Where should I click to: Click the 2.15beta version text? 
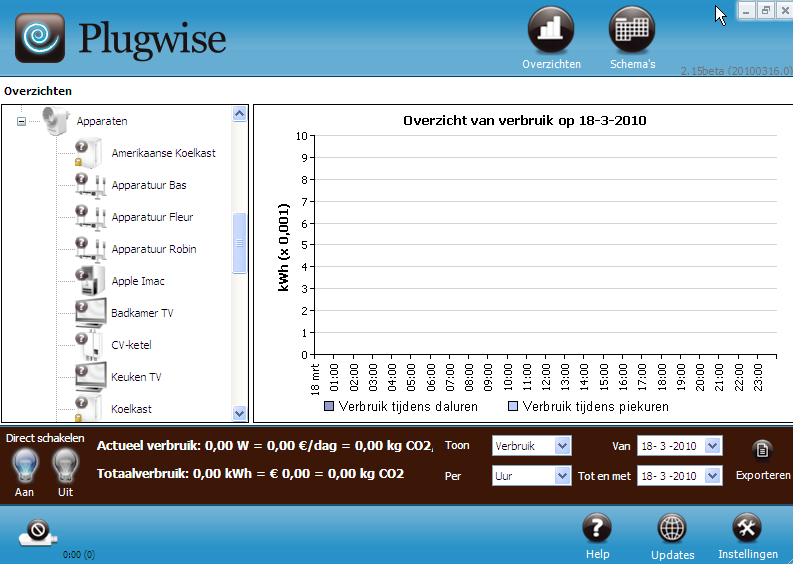(736, 71)
